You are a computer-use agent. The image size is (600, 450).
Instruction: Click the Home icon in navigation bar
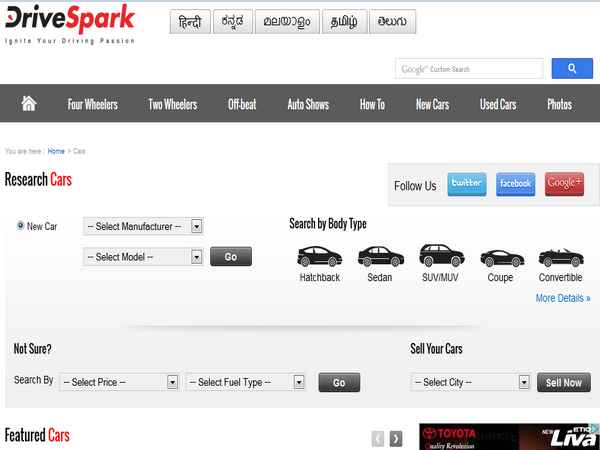pos(29,104)
